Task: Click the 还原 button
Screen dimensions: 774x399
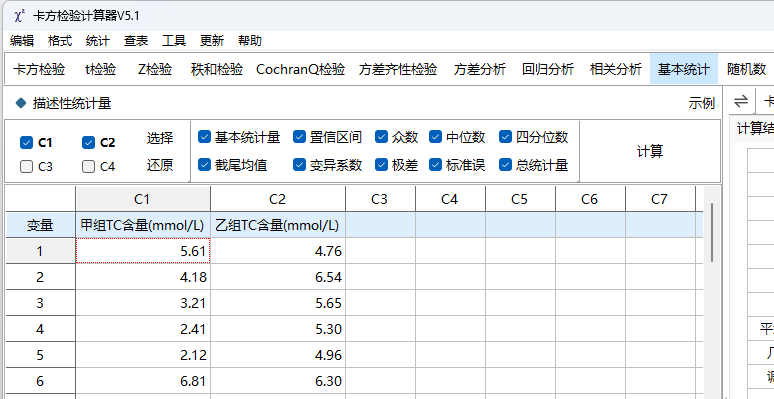Action: coord(159,165)
